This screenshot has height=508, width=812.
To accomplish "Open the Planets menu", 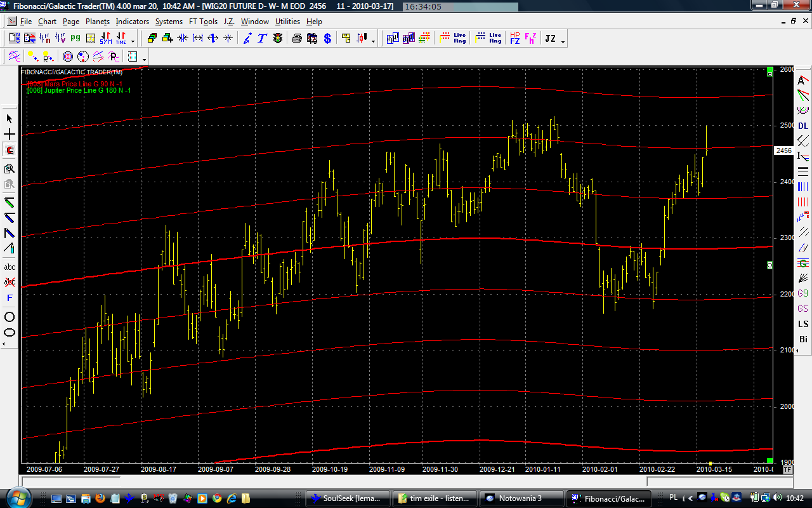I will tap(98, 22).
